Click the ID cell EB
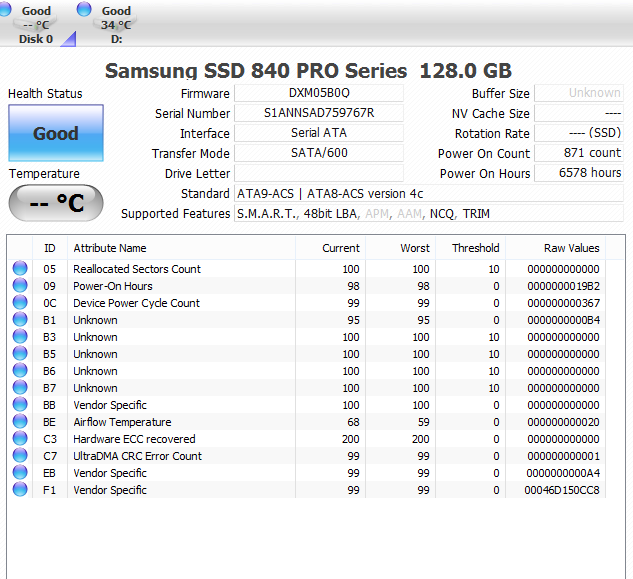The width and height of the screenshot is (633, 579). (49, 473)
